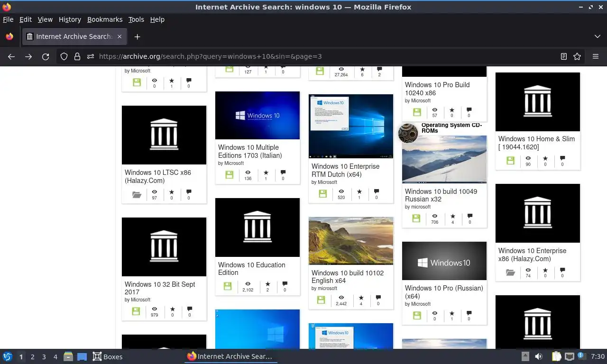Screen dimensions: 607x364
Task: Open the Boxes app in the taskbar
Action: point(108,356)
